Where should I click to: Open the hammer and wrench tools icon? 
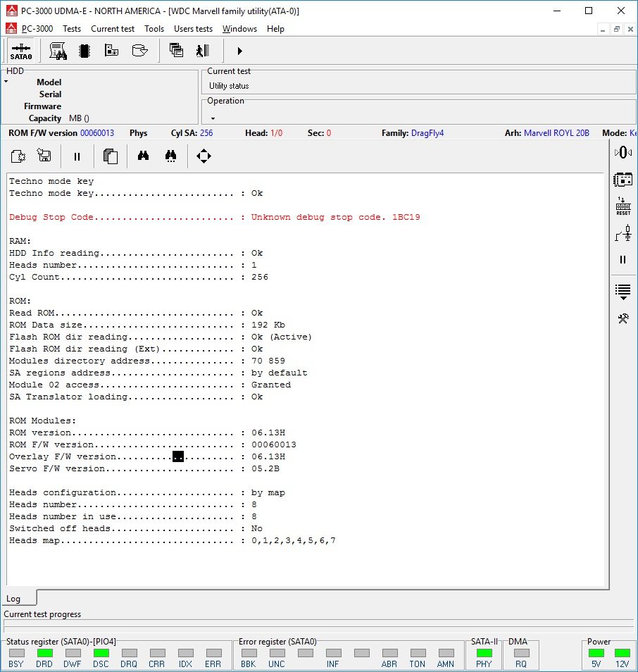623,318
